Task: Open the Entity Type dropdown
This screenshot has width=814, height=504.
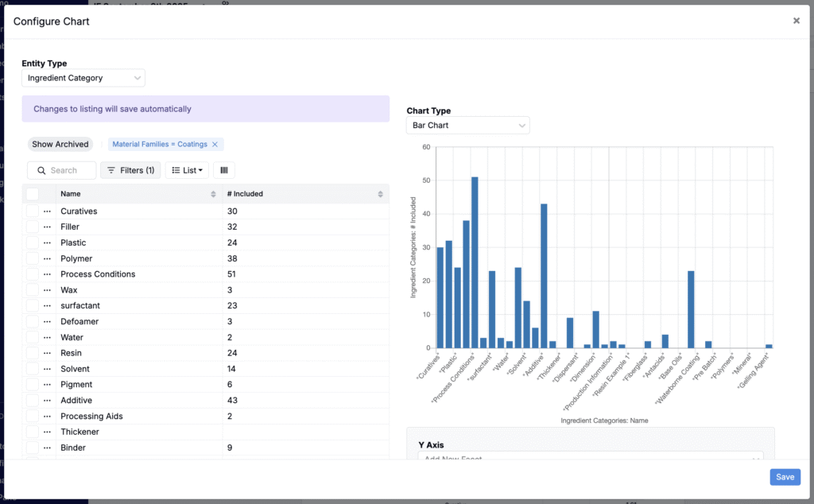Action: (x=83, y=78)
